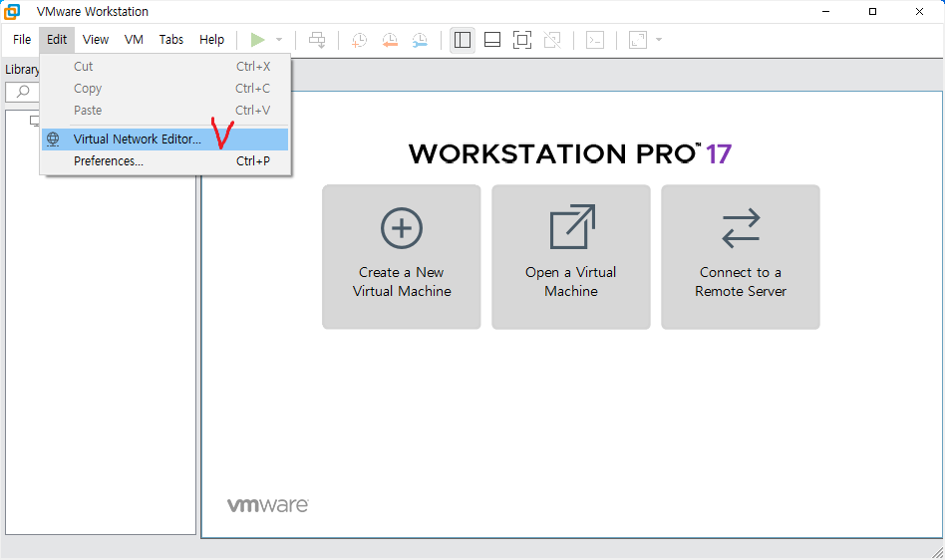Click the Connect to a Remote Server label
Screen dimensions: 945x560
coord(741,282)
